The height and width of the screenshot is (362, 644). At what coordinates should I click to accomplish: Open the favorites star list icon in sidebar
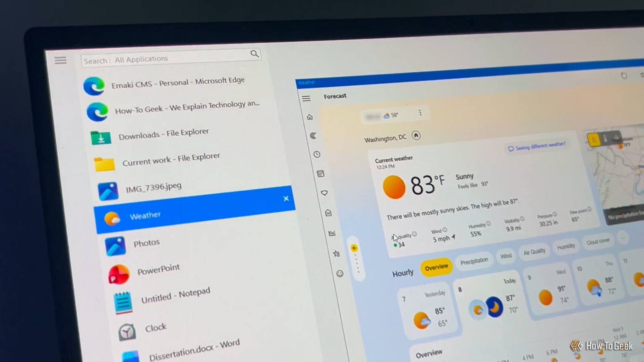tap(336, 253)
